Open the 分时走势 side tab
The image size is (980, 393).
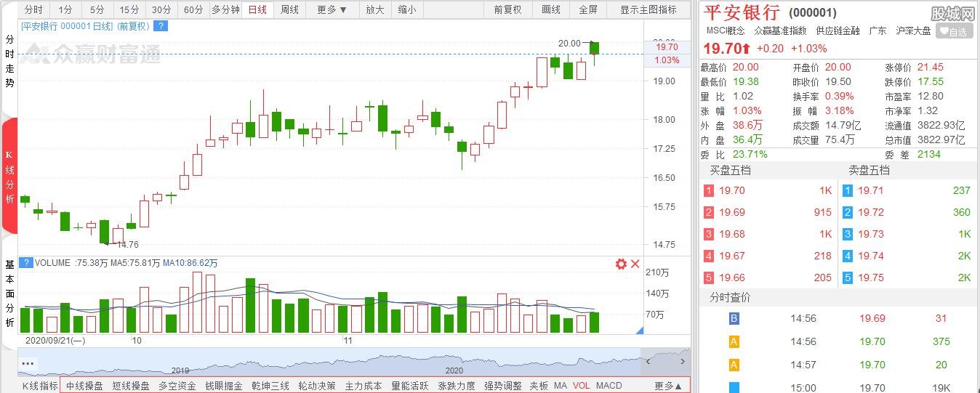tap(9, 61)
